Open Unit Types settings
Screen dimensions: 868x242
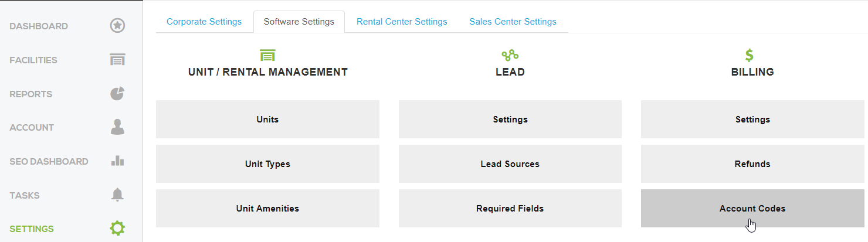tap(267, 164)
